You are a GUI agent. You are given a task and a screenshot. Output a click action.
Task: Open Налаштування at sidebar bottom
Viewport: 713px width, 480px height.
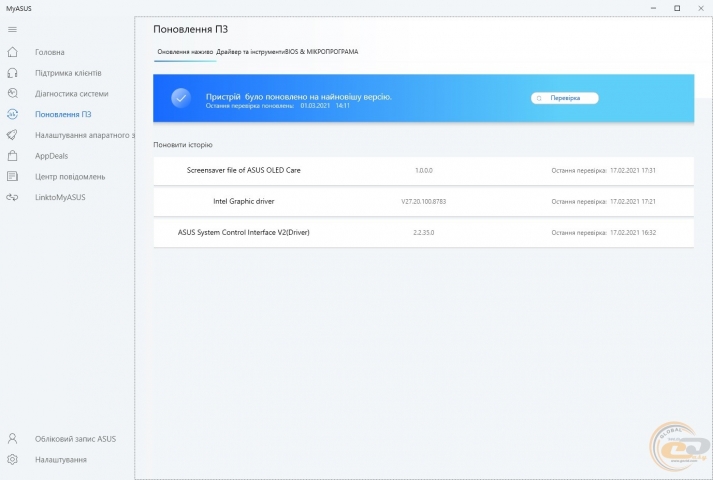(x=61, y=460)
